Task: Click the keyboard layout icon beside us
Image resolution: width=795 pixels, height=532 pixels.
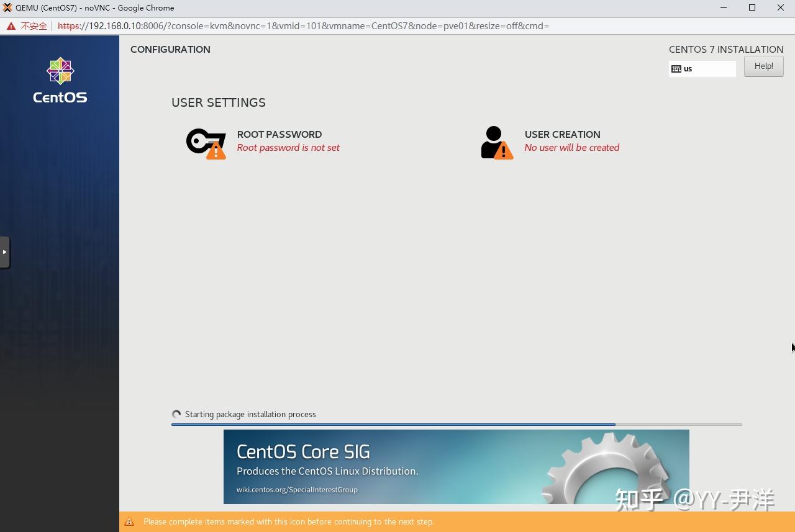Action: (x=676, y=69)
